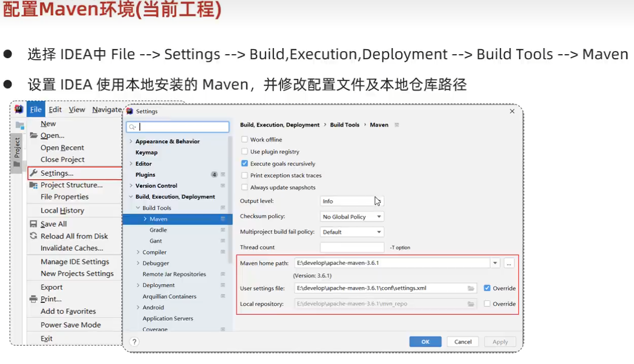Image resolution: width=634 pixels, height=364 pixels.
Task: Enable Always update snapshots checkbox
Action: click(245, 187)
